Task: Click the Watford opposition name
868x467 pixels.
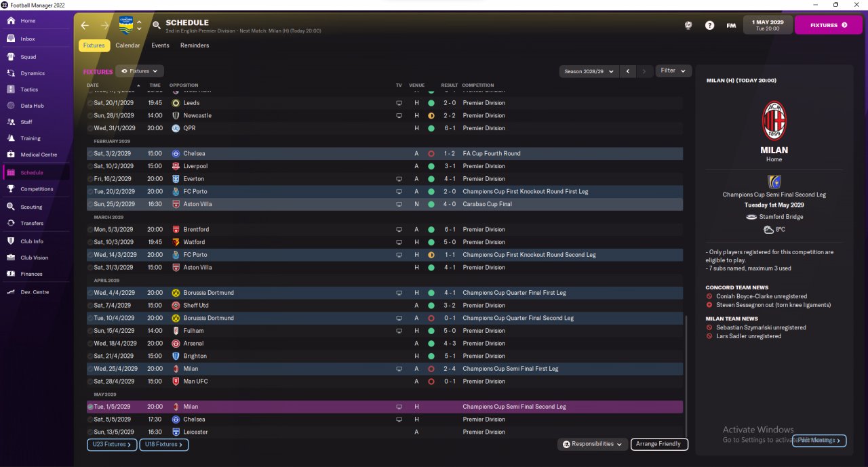Action: coord(194,242)
